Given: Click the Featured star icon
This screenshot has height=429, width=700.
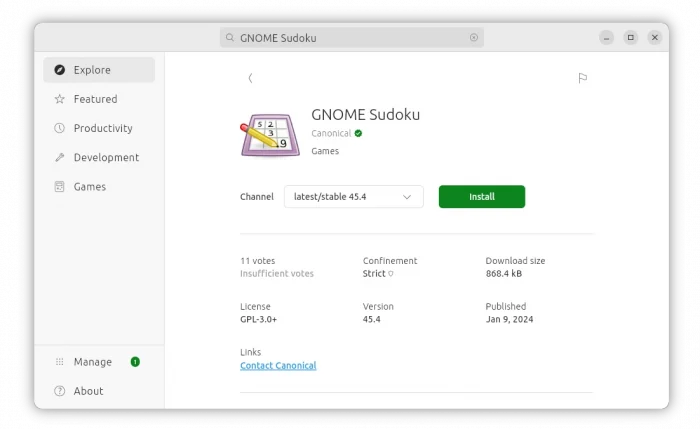Looking at the screenshot, I should point(60,99).
